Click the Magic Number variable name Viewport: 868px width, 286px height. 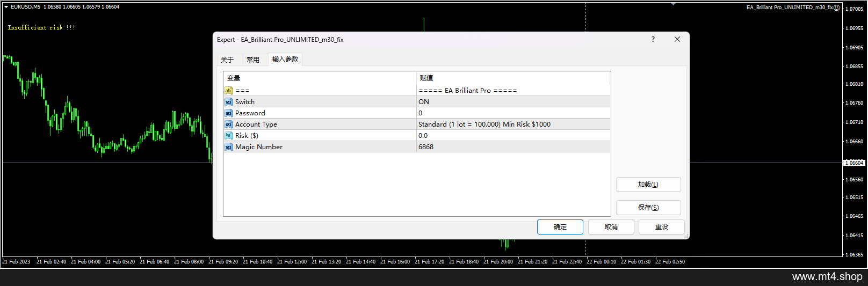coord(259,147)
